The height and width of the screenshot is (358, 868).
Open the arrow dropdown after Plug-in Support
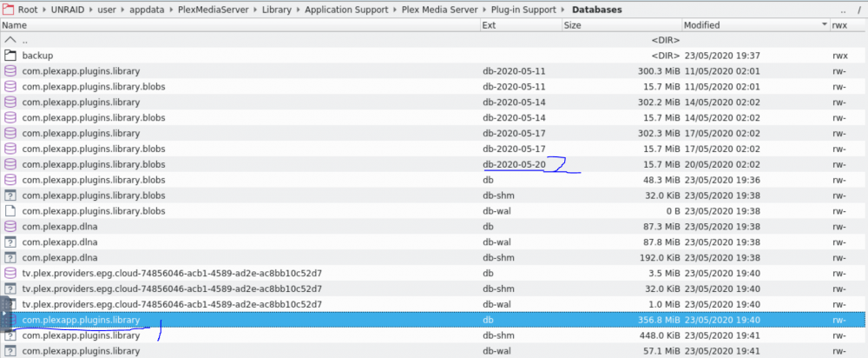pyautogui.click(x=563, y=10)
